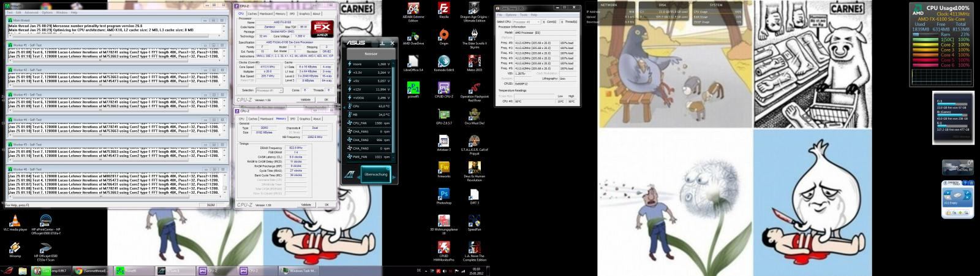This screenshot has width=980, height=276.
Task: Open HP ePrintCenter desktop shortcut
Action: tap(45, 225)
